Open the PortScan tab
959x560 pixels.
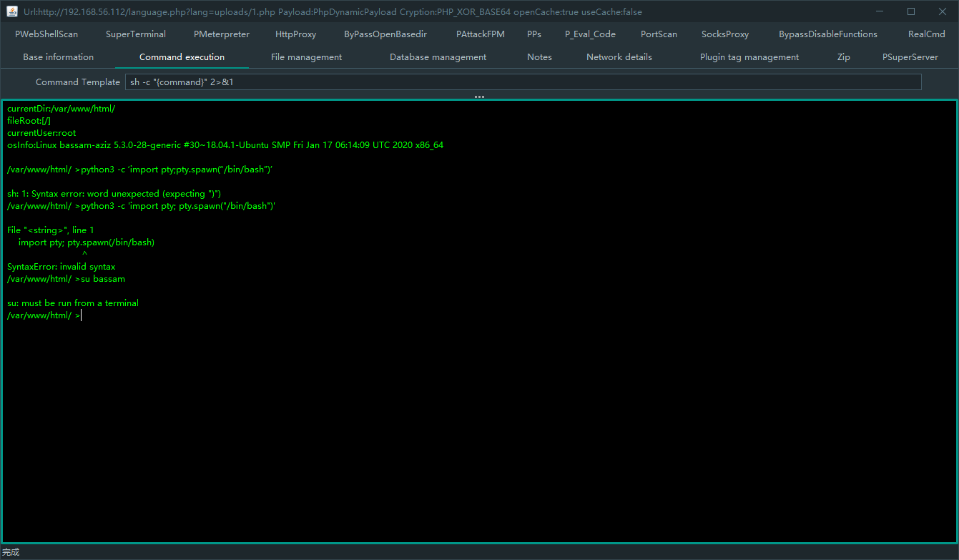(659, 34)
